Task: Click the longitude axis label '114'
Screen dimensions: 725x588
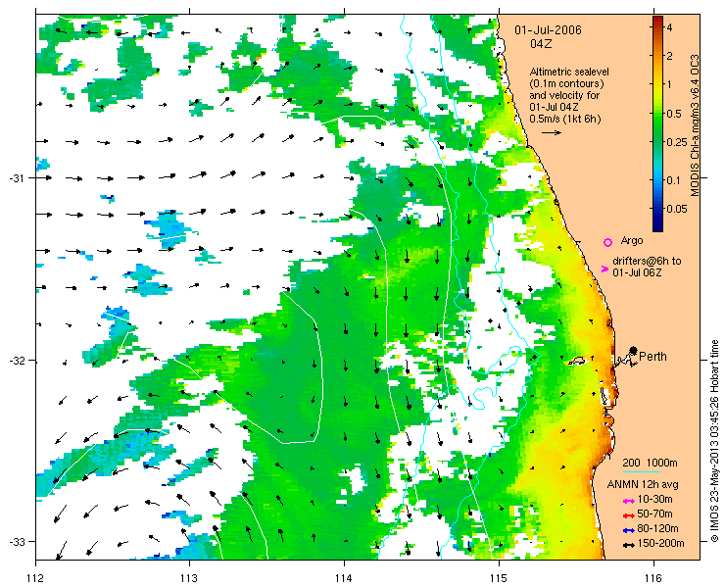Action: 344,578
